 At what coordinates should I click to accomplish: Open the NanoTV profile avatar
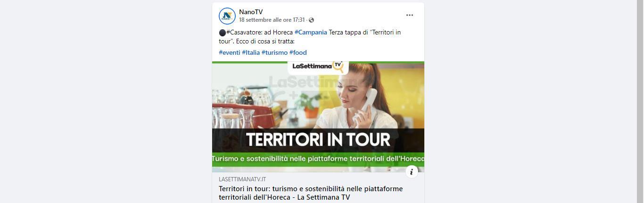pyautogui.click(x=227, y=16)
